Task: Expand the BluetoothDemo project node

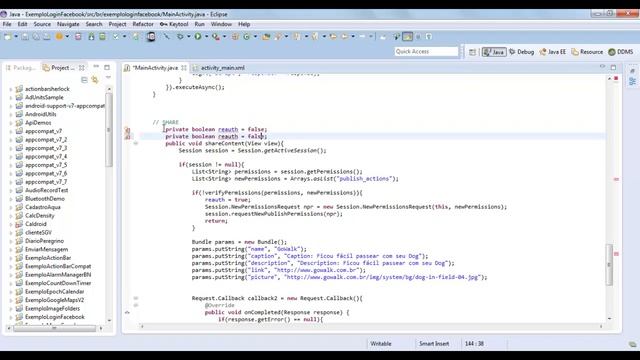Action: (11, 199)
